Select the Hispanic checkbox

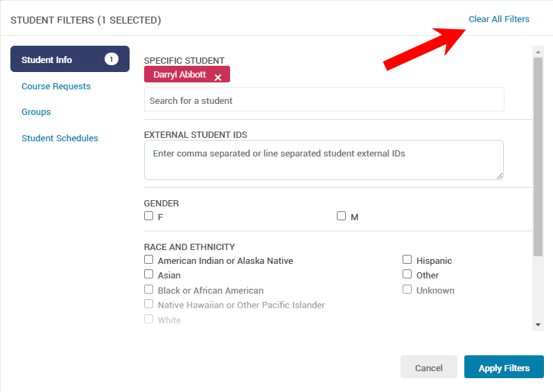407,260
